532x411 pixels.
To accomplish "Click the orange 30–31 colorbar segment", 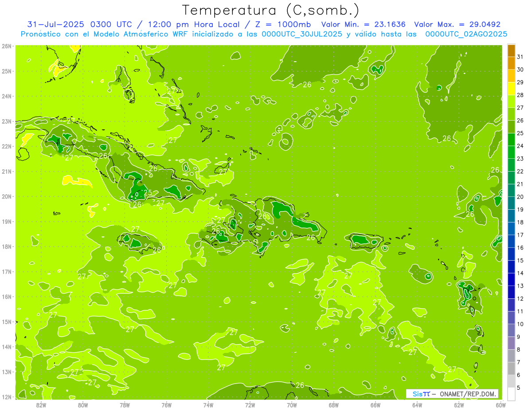I will 511,63.
